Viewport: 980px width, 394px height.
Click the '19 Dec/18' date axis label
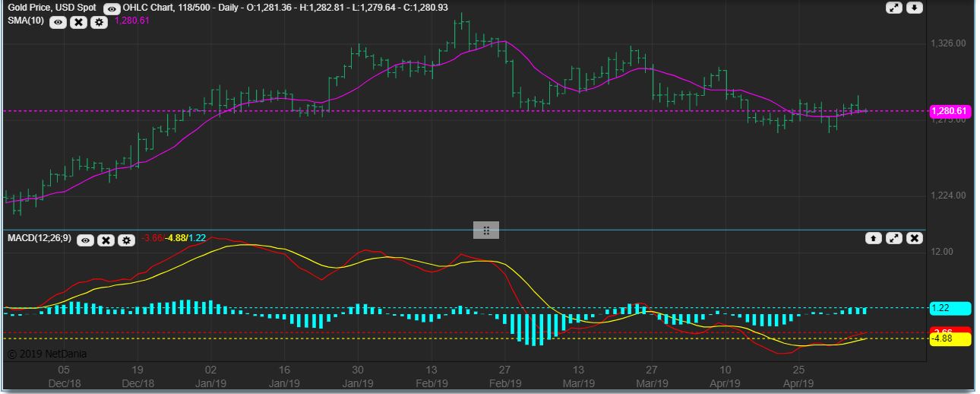tap(138, 377)
